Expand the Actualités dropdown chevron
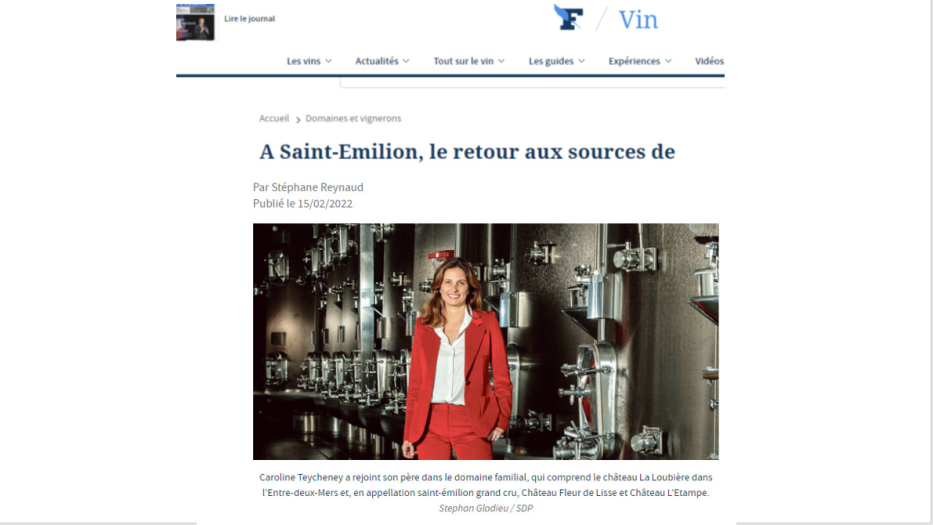The image size is (933, 525). (x=406, y=61)
